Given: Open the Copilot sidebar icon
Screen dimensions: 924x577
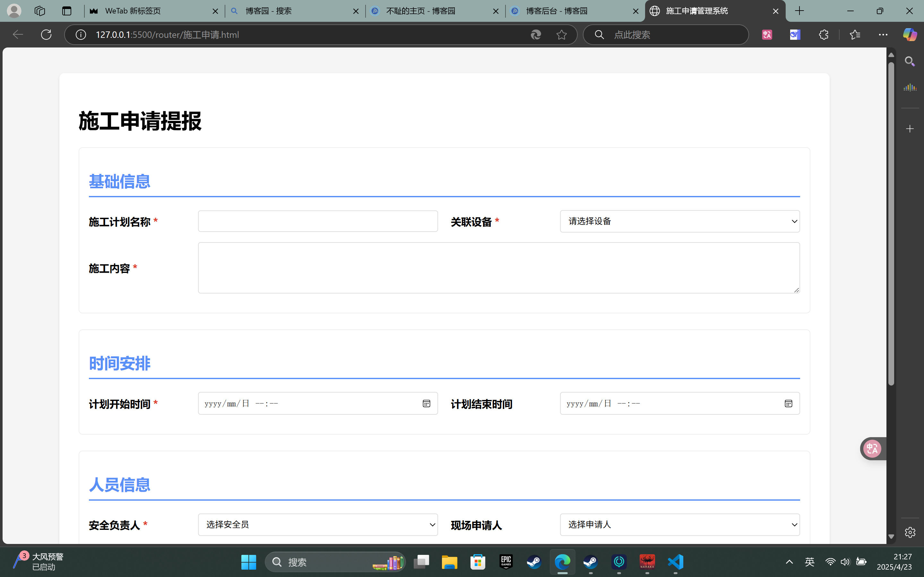Looking at the screenshot, I should [x=910, y=35].
